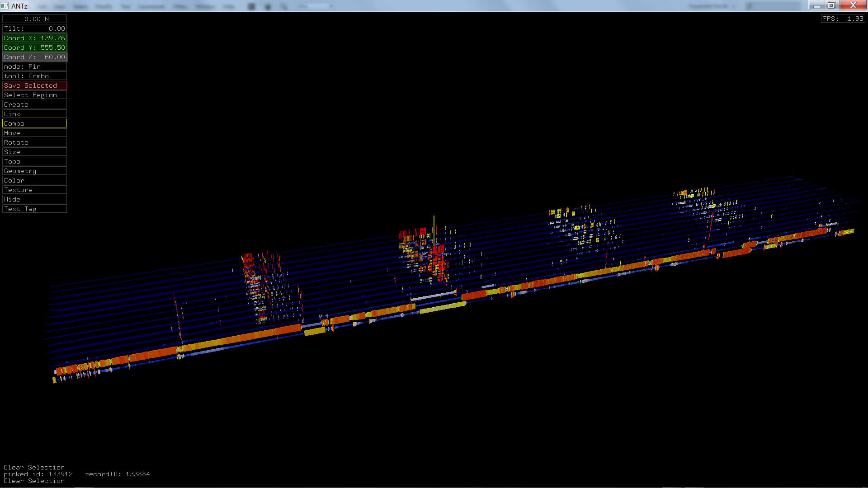Click the mode: Pin indicator
The height and width of the screenshot is (488, 868).
[x=34, y=66]
